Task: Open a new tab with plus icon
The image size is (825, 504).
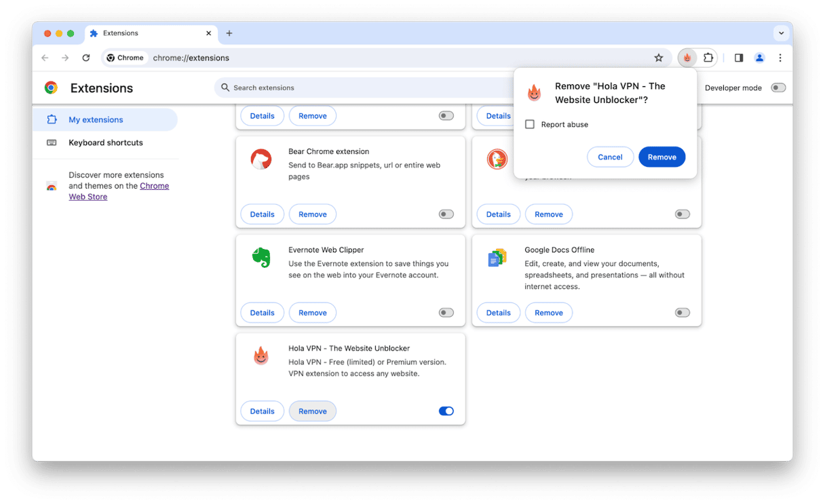Action: (229, 33)
